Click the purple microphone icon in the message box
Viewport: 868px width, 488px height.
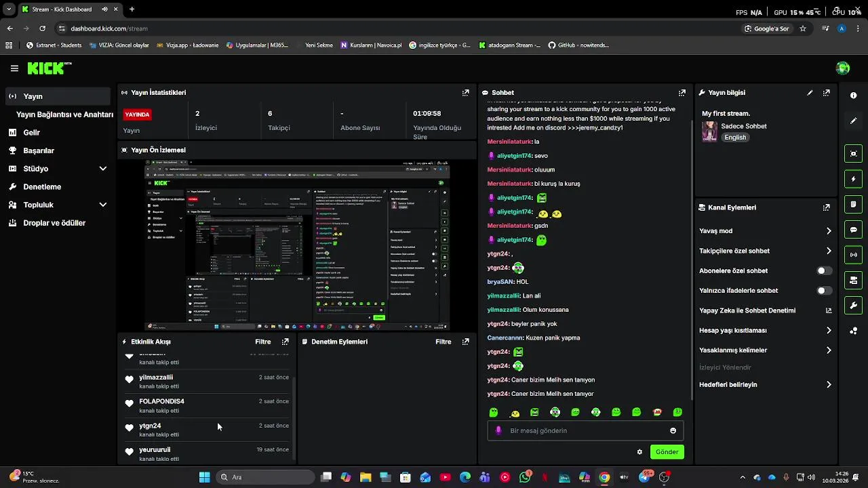(x=498, y=430)
